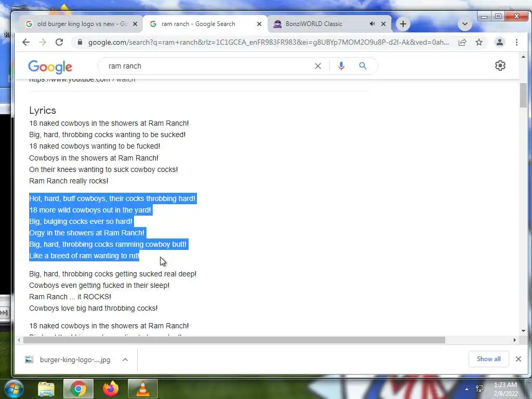Screen dimensions: 532x399
Task: Open VLC media player from taskbar
Action: [x=142, y=389]
